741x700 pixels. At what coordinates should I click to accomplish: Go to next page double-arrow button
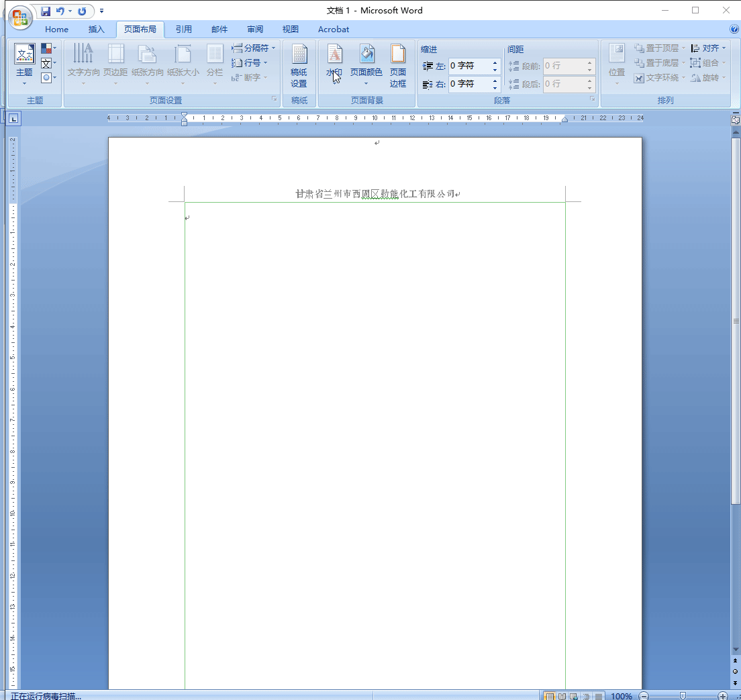[x=736, y=683]
